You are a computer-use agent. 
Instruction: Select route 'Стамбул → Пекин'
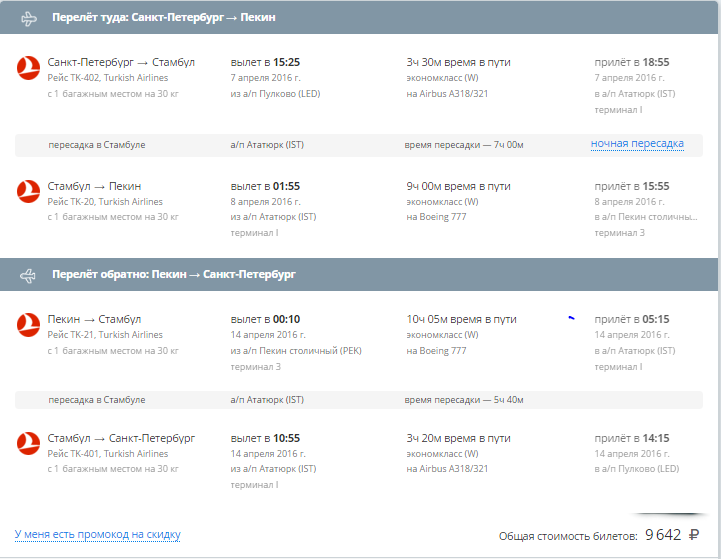tap(94, 186)
